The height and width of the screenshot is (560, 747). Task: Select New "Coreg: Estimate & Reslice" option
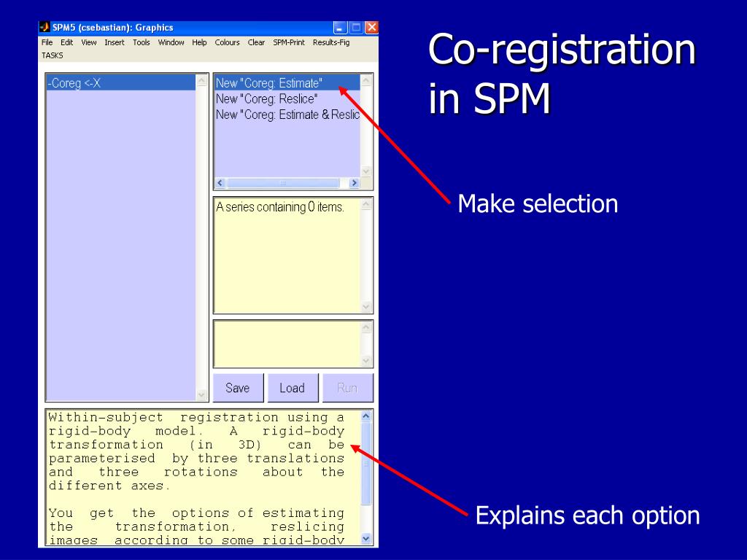pos(287,114)
